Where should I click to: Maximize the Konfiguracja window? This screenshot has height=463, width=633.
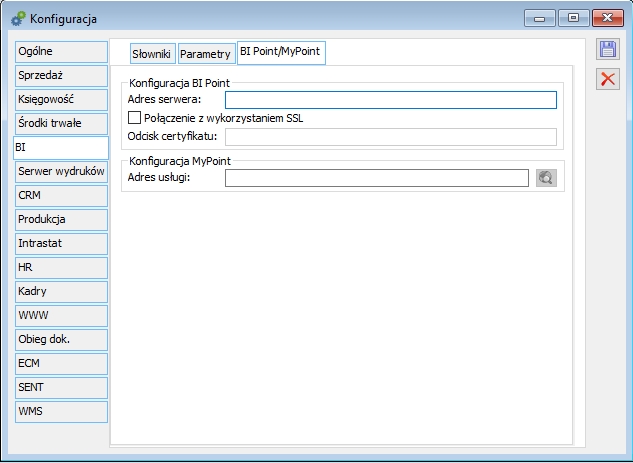573,18
